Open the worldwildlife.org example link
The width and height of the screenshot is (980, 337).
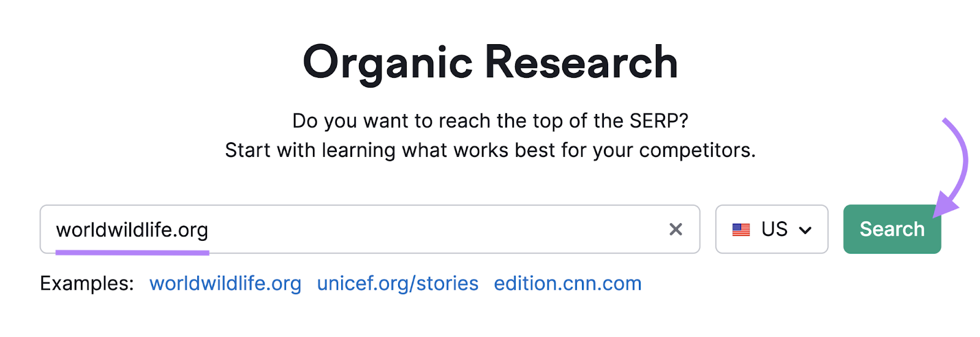tap(225, 284)
